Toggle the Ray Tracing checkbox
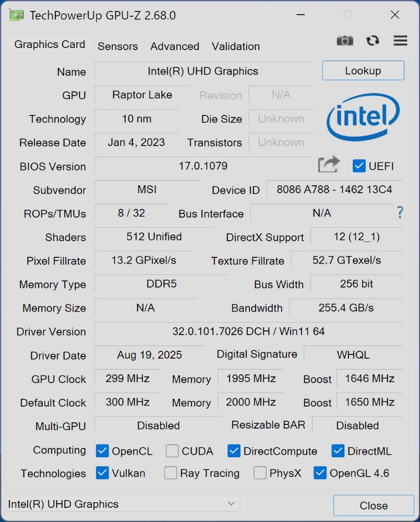Image resolution: width=420 pixels, height=522 pixels. [x=171, y=473]
